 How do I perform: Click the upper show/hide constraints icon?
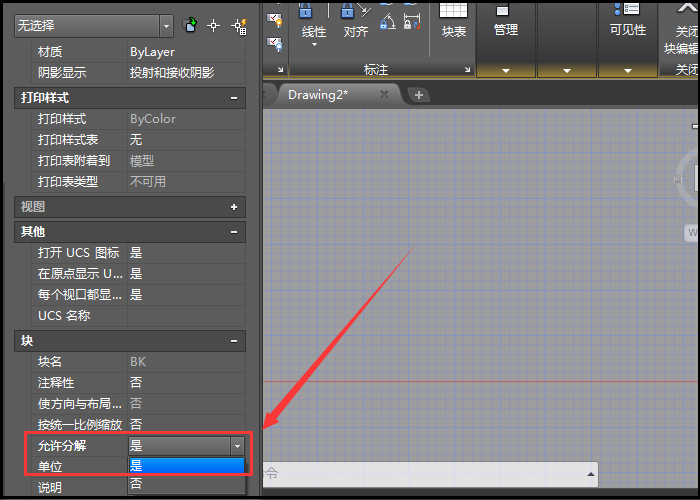(x=275, y=20)
